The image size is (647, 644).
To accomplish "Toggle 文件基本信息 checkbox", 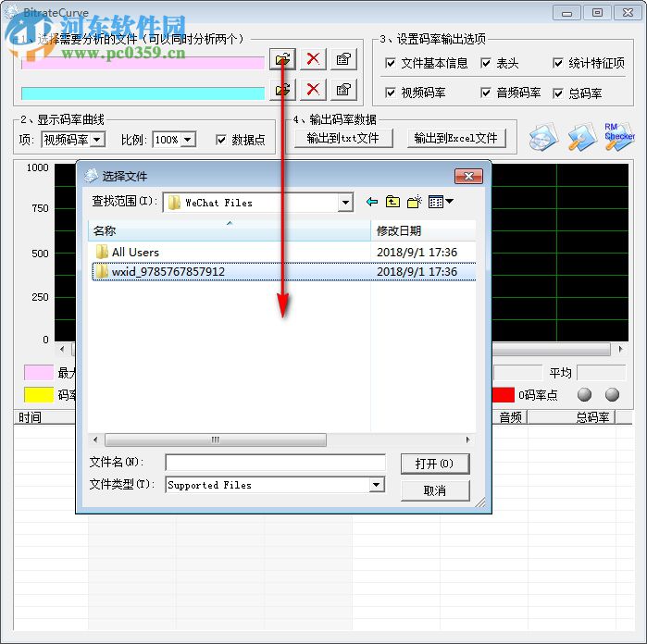I will [x=390, y=63].
